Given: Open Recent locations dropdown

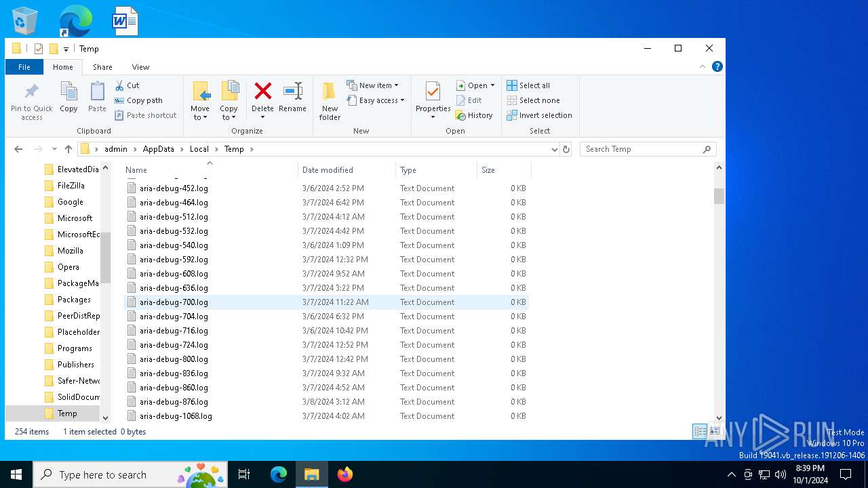Looking at the screenshot, I should tap(54, 149).
